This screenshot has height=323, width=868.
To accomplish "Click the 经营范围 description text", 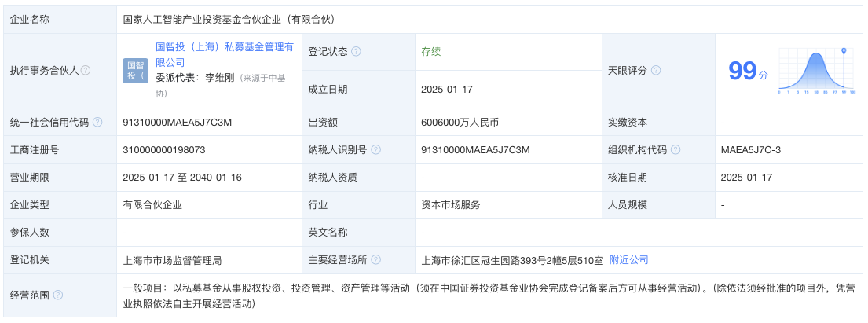I will coord(489,295).
